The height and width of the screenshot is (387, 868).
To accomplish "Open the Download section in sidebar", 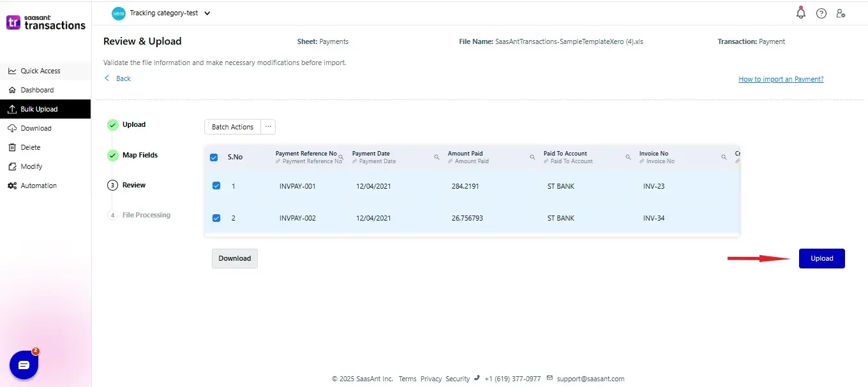I will click(x=36, y=128).
